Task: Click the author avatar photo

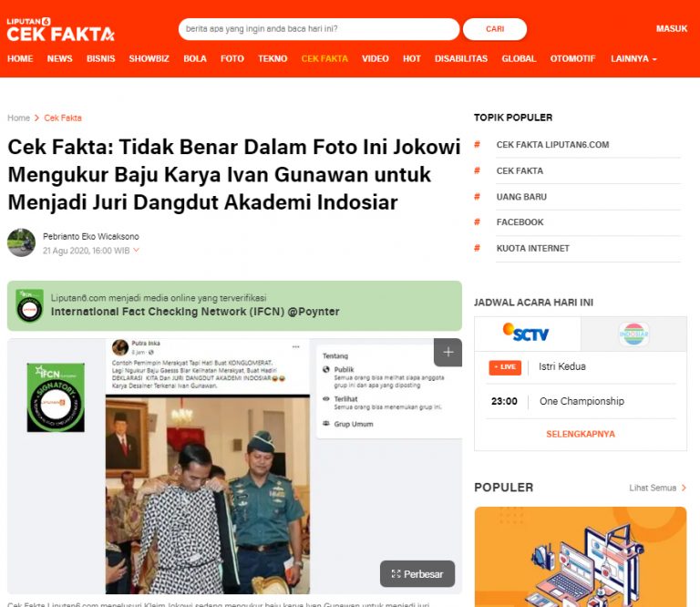Action: point(22,242)
